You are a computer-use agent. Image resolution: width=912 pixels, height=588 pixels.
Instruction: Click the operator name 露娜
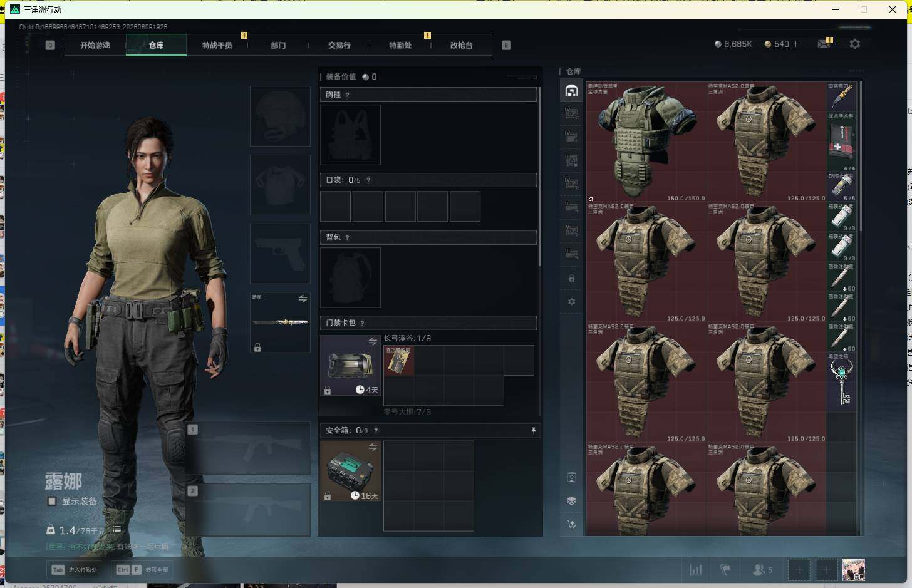tap(63, 481)
